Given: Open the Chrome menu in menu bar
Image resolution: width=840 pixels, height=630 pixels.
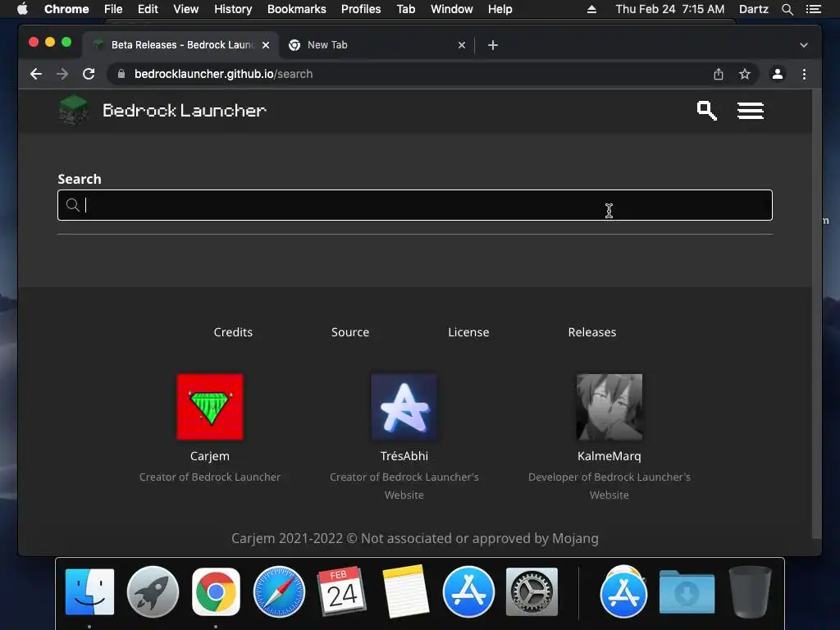Looking at the screenshot, I should point(66,9).
